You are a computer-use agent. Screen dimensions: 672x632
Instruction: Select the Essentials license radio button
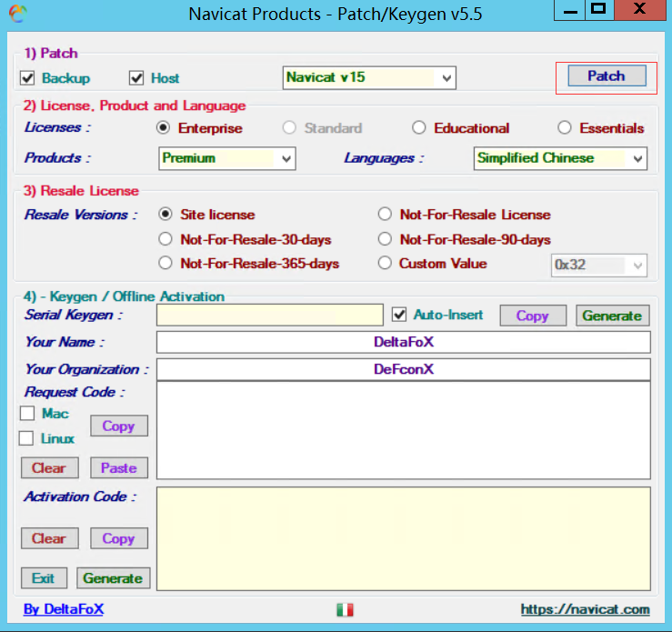[x=565, y=127]
